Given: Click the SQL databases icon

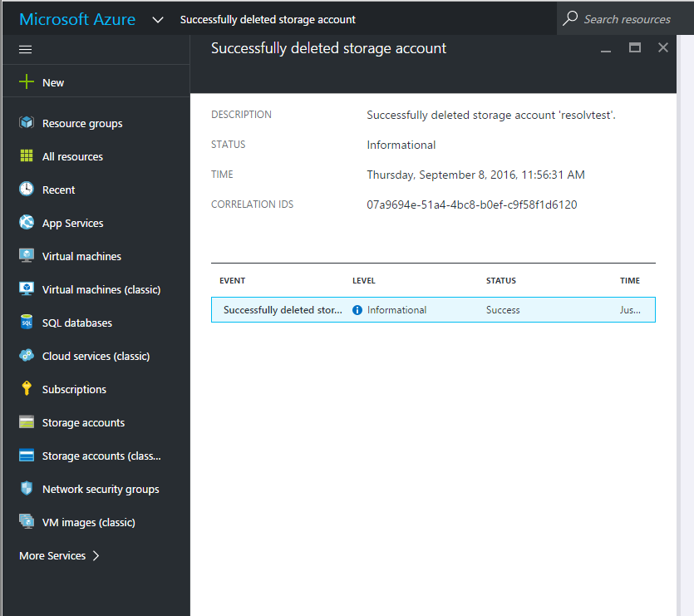Looking at the screenshot, I should point(27,322).
